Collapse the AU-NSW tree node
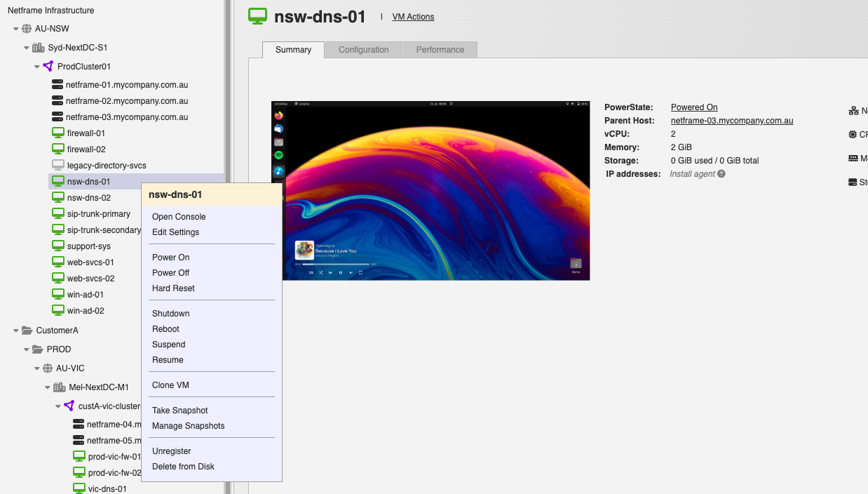This screenshot has height=494, width=868. (x=16, y=29)
